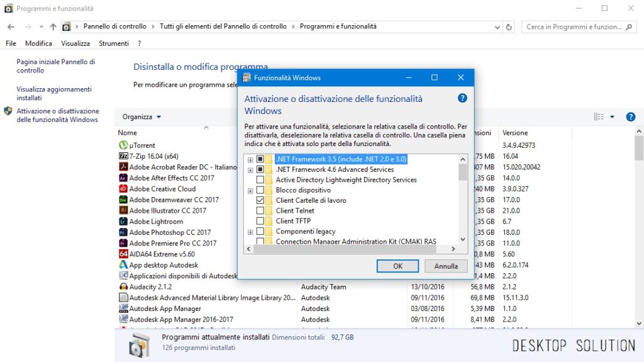Tick Active Directory Lightweight Directory Services checkbox

click(x=260, y=180)
